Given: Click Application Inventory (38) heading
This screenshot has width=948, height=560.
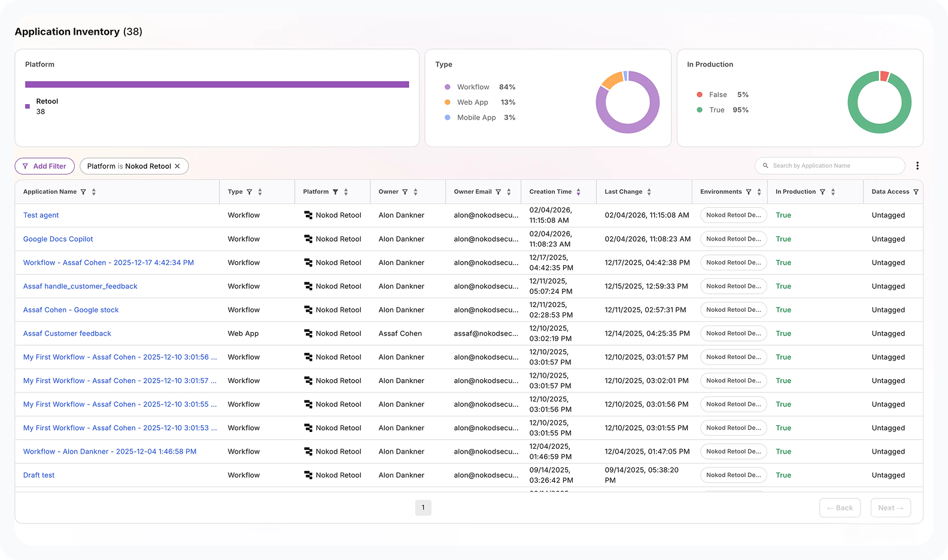Looking at the screenshot, I should pos(78,32).
